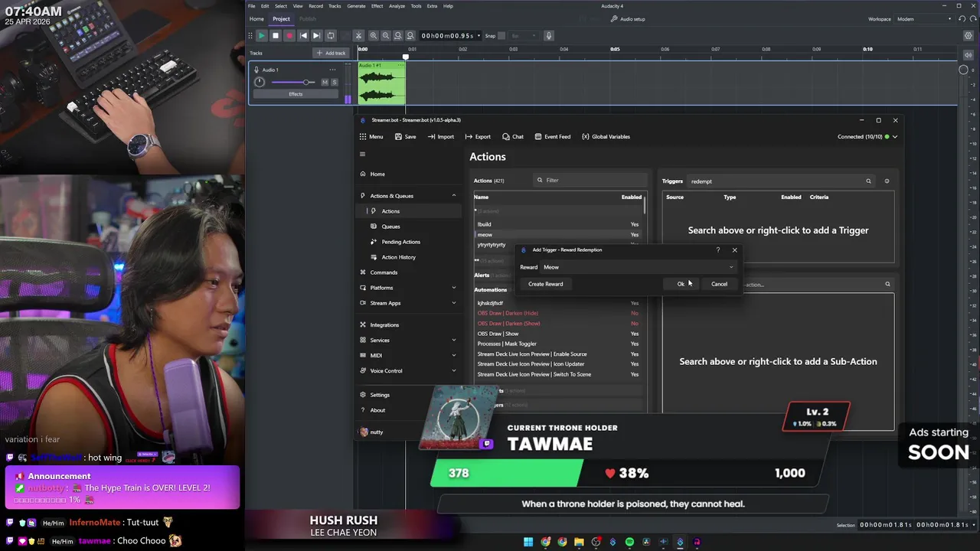Image resolution: width=980 pixels, height=551 pixels.
Task: Click the playhead marker on Audacity's timeline
Action: pyautogui.click(x=406, y=56)
